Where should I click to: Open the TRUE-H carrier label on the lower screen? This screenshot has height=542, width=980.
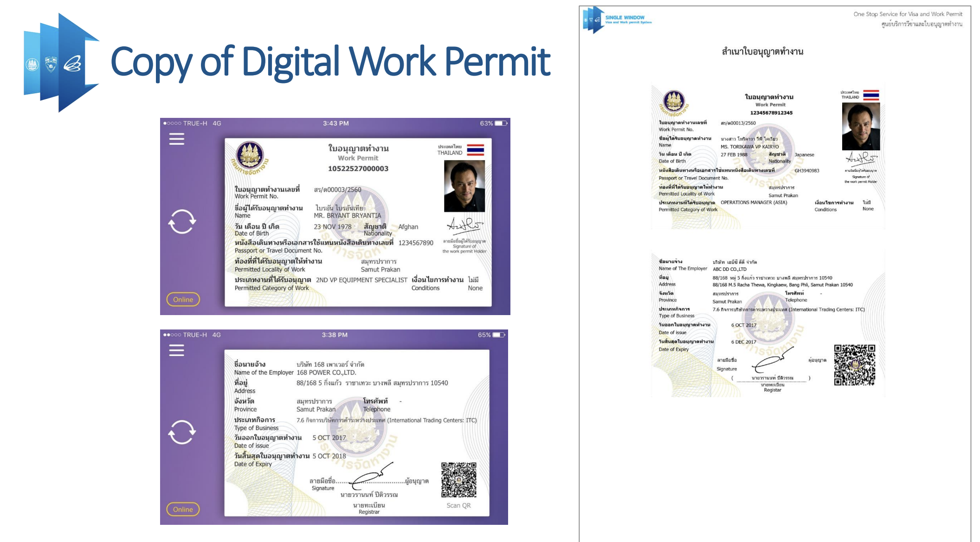pos(194,335)
